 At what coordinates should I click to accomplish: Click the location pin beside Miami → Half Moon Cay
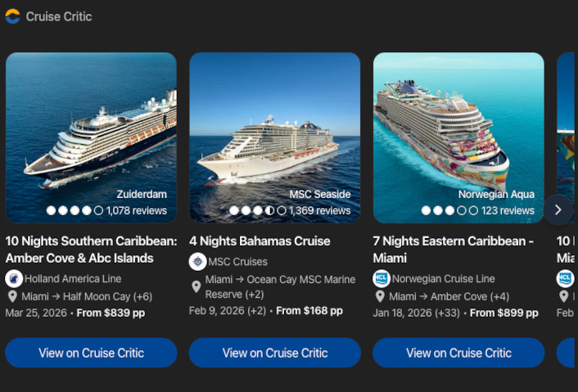tap(13, 296)
